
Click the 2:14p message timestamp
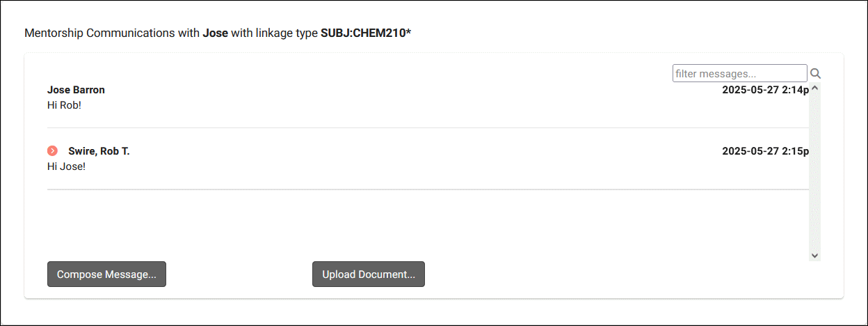click(765, 90)
